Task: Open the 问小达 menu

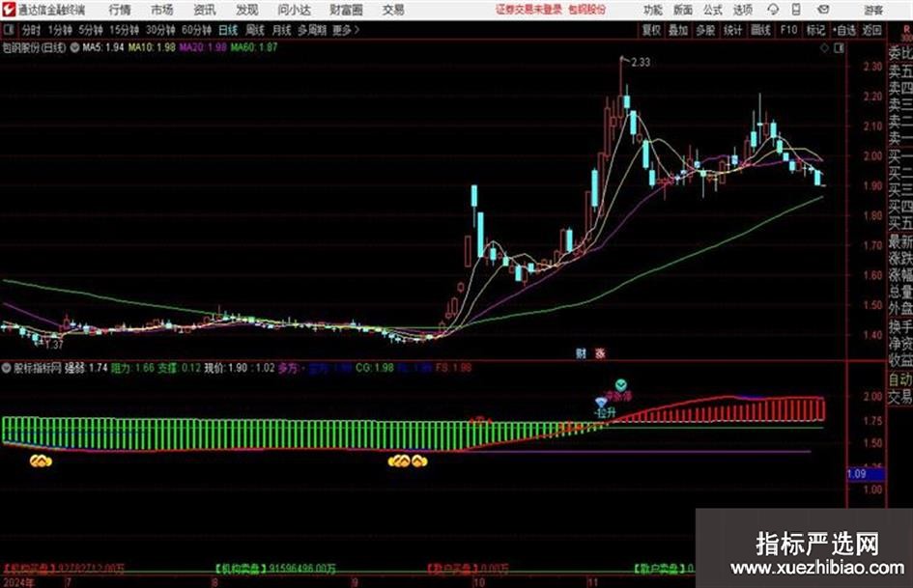Action: (294, 10)
